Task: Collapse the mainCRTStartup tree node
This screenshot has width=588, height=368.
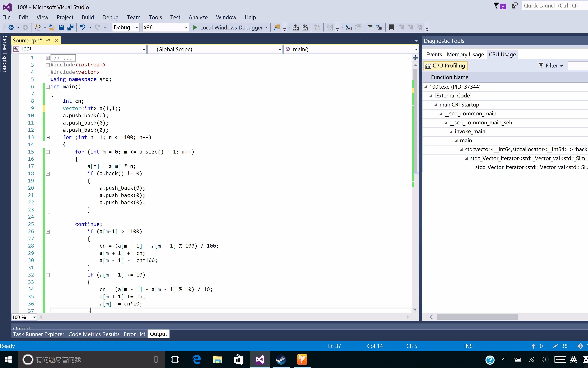Action: (436, 105)
